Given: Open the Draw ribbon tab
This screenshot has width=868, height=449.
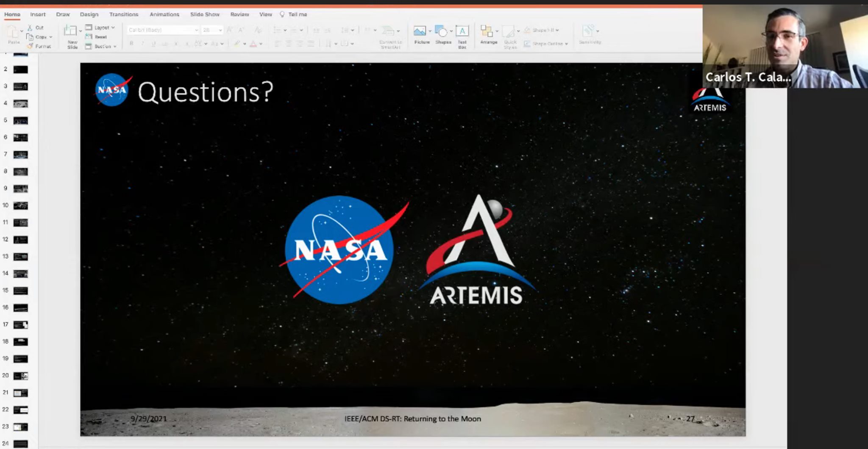Looking at the screenshot, I should [63, 14].
